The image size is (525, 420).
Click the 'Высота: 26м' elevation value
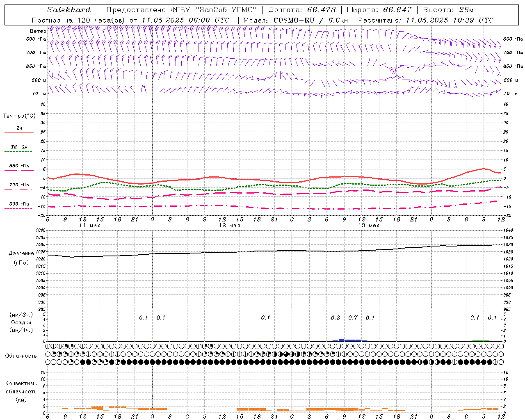point(448,10)
